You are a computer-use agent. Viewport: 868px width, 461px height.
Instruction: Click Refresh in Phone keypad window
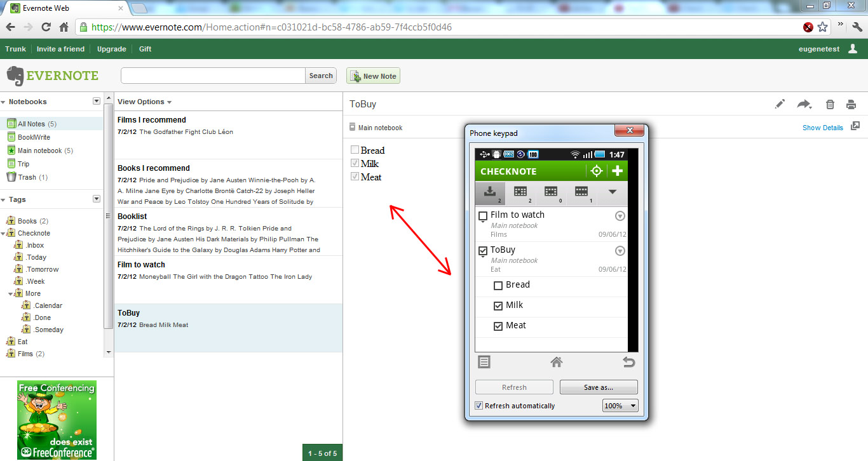[x=514, y=387]
